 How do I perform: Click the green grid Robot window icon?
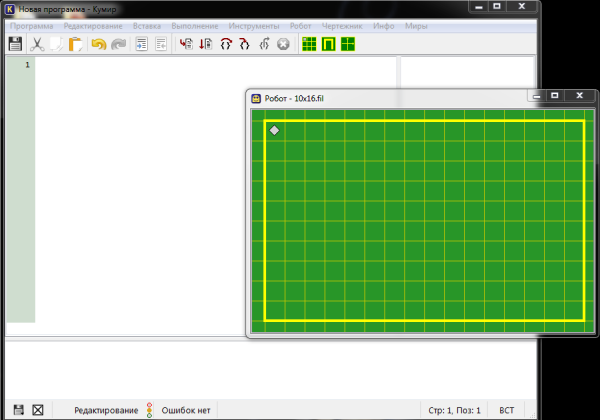click(x=309, y=44)
